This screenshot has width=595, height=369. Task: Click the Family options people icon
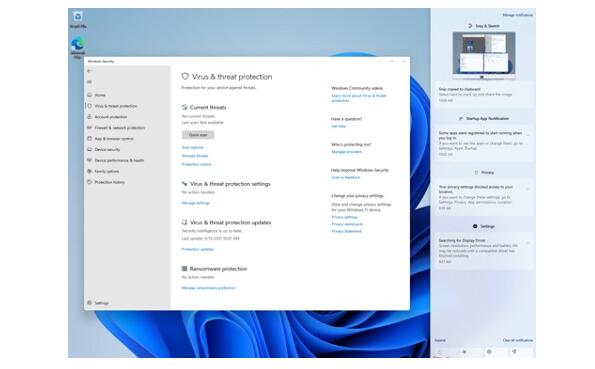[90, 171]
